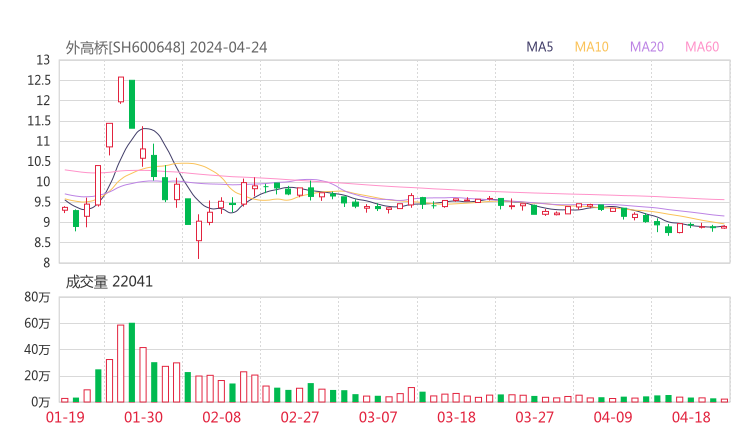This screenshot has height=440, width=740.
Task: Select the 成交量 22041 volume label
Action: pos(109,282)
